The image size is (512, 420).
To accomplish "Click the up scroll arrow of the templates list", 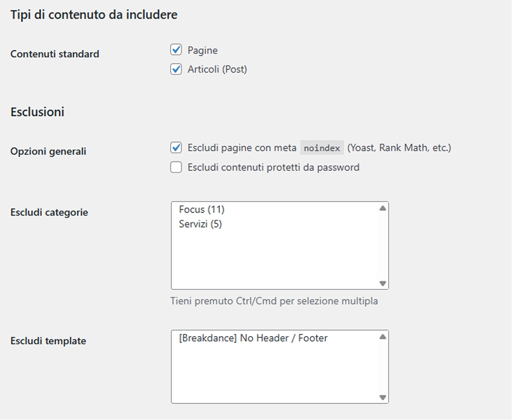I will 383,336.
